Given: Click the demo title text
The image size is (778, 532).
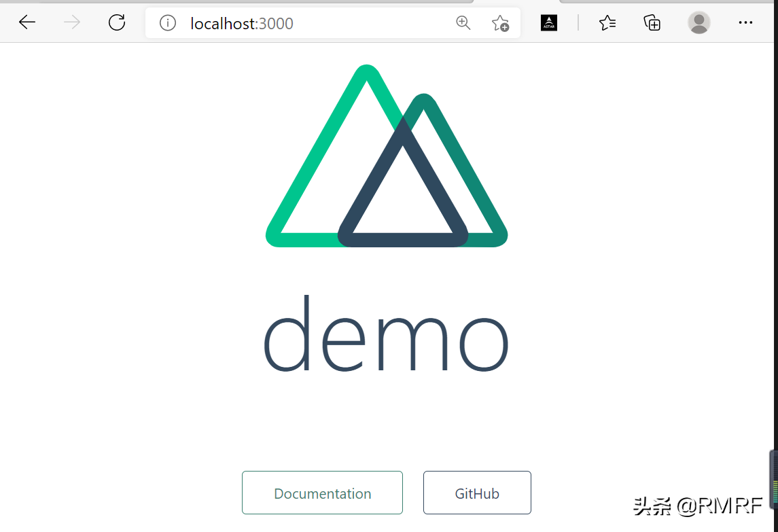Looking at the screenshot, I should click(386, 334).
